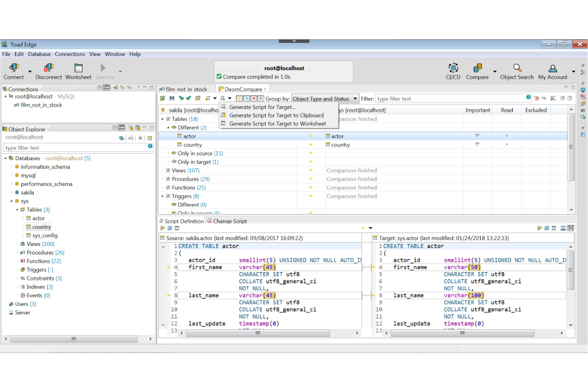
Task: Go to the previous difference
Action: click(181, 98)
